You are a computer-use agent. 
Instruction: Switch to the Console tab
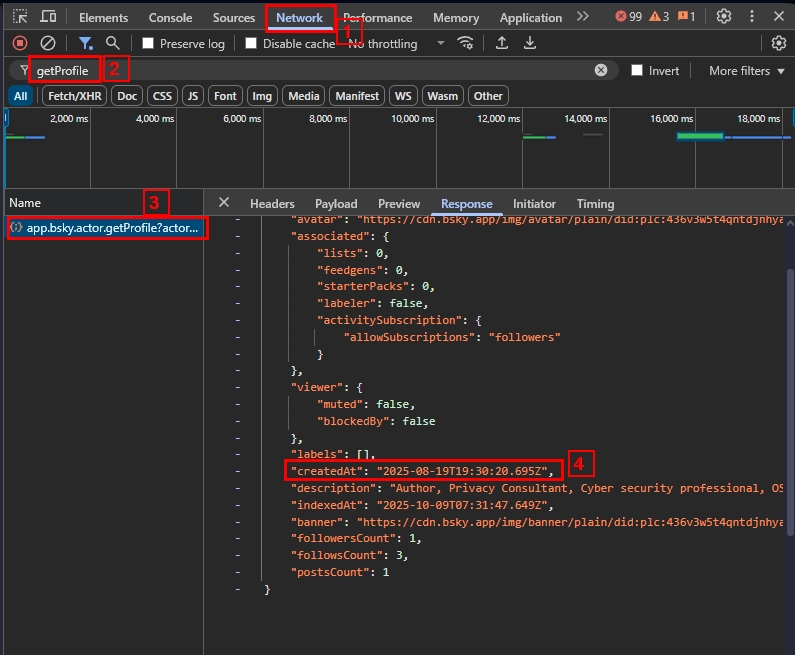[170, 17]
